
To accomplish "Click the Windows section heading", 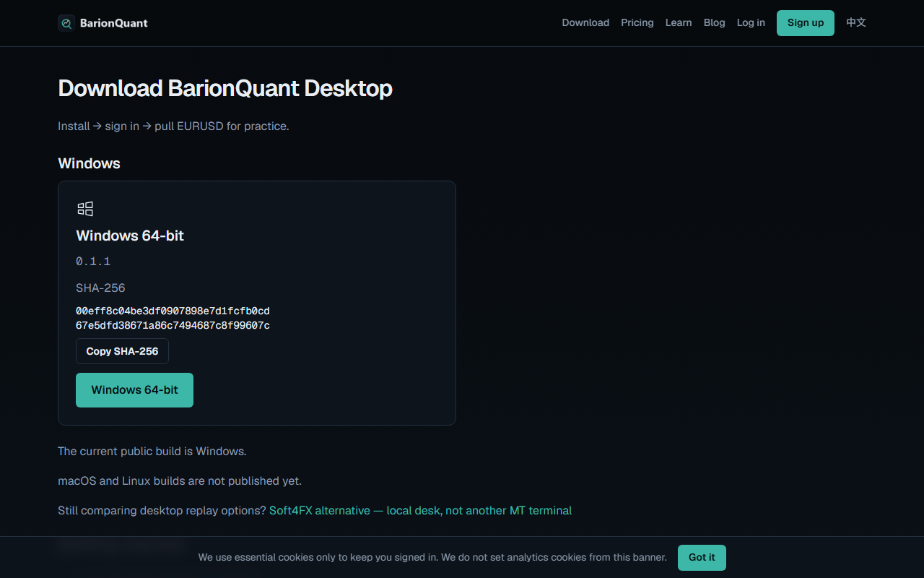I will click(x=89, y=163).
